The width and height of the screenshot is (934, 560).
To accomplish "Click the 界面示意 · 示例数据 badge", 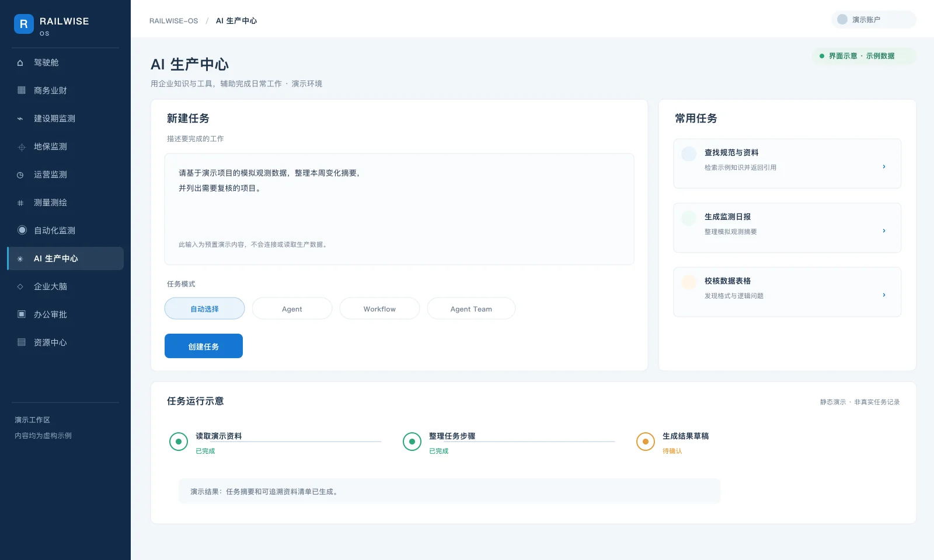I will [x=864, y=56].
